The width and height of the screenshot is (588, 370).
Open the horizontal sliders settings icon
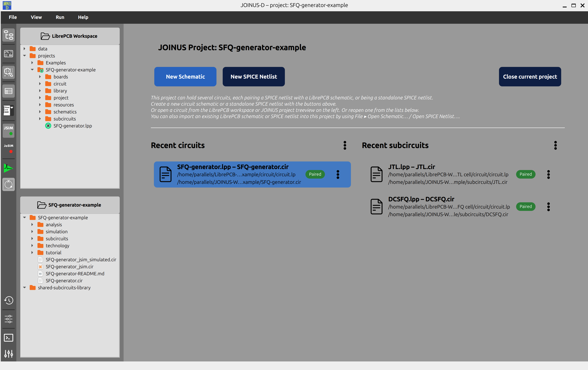(x=9, y=319)
